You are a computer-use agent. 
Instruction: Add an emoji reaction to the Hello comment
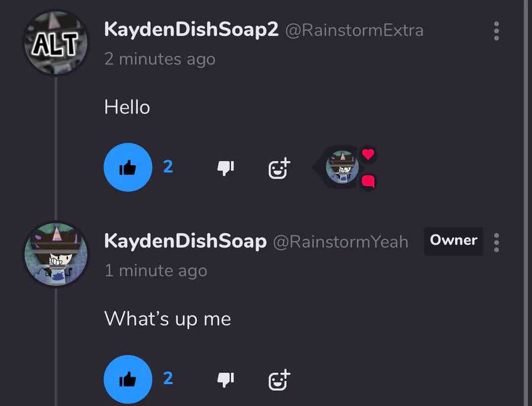coord(279,168)
